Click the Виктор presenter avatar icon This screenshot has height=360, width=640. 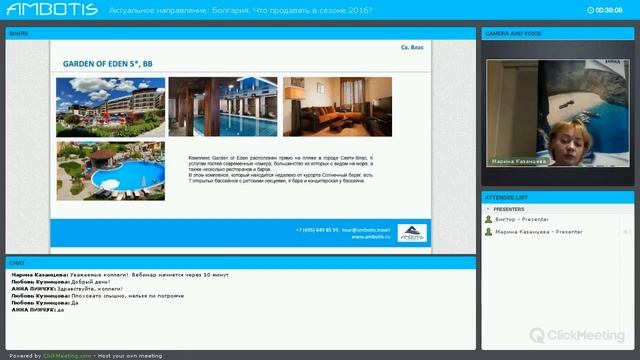488,220
